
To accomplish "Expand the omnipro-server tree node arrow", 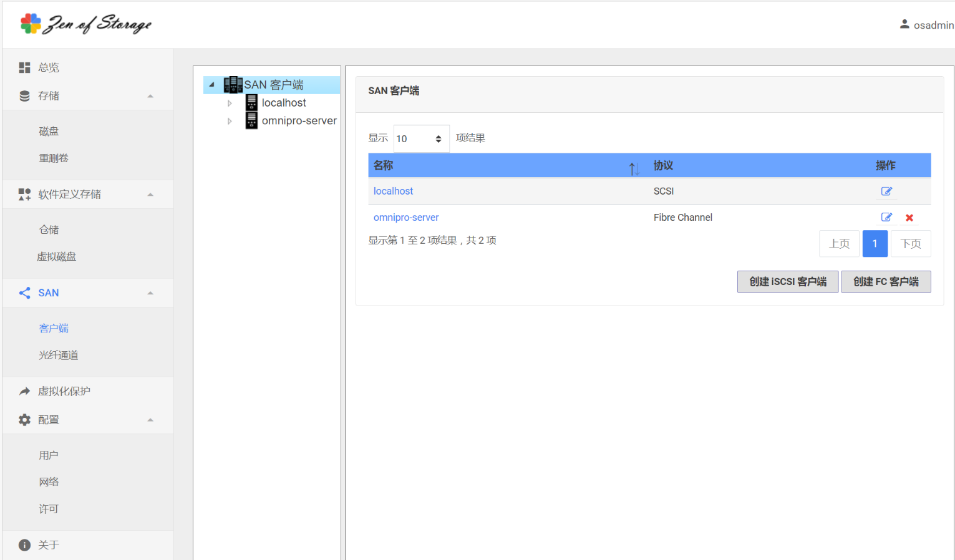I will click(230, 121).
